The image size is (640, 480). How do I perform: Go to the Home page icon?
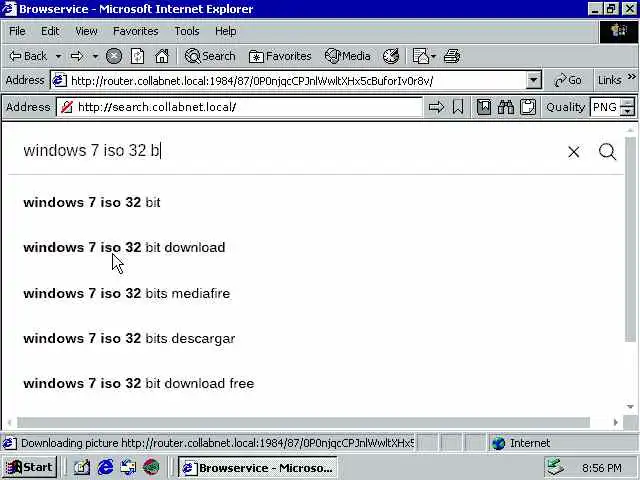click(x=162, y=56)
